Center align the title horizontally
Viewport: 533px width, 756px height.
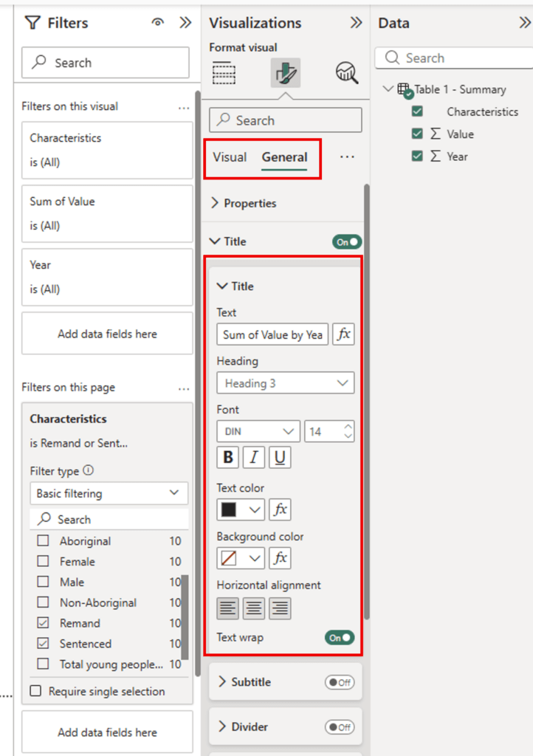click(254, 608)
